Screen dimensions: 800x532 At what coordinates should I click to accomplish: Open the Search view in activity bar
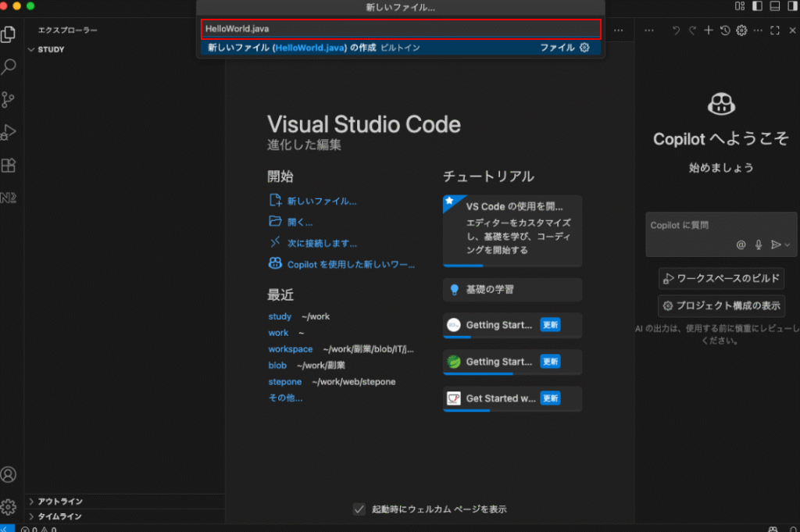(x=8, y=67)
